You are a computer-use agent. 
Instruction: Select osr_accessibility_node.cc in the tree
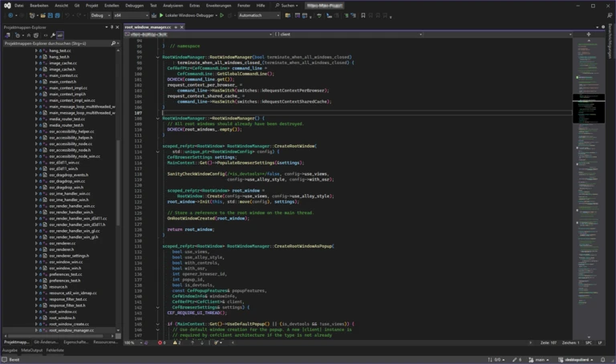(x=71, y=144)
